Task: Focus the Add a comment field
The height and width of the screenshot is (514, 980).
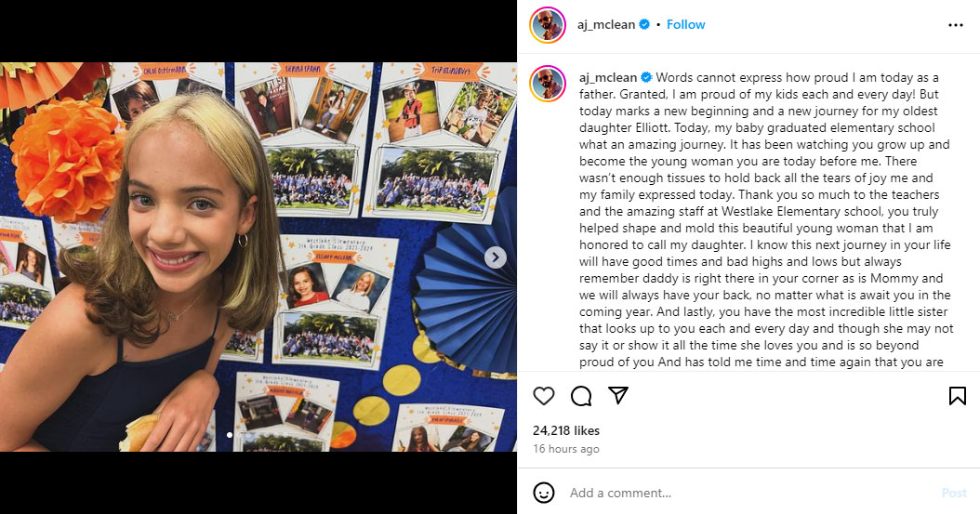Action: [750, 493]
